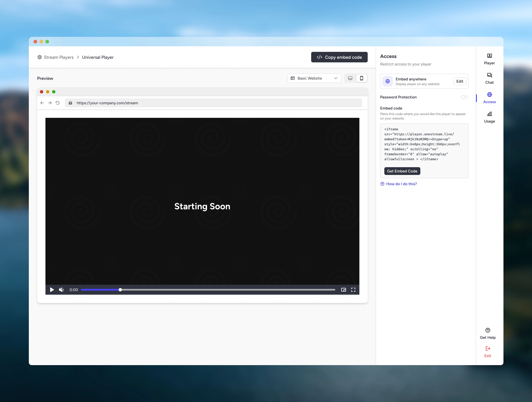Click the play button in video player
The width and height of the screenshot is (532, 402).
pos(52,290)
